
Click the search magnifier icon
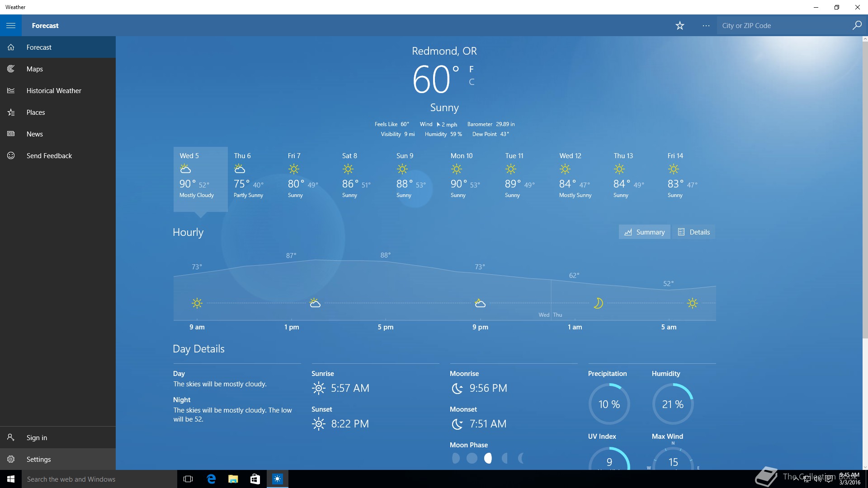[857, 26]
